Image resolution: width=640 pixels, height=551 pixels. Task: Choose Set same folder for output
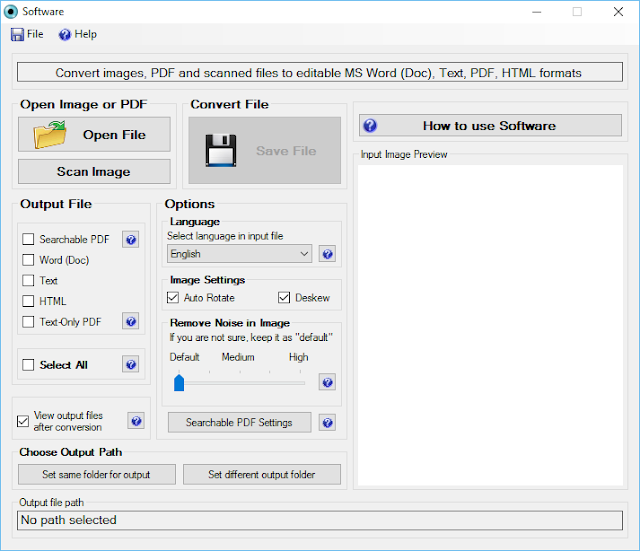pyautogui.click(x=97, y=474)
